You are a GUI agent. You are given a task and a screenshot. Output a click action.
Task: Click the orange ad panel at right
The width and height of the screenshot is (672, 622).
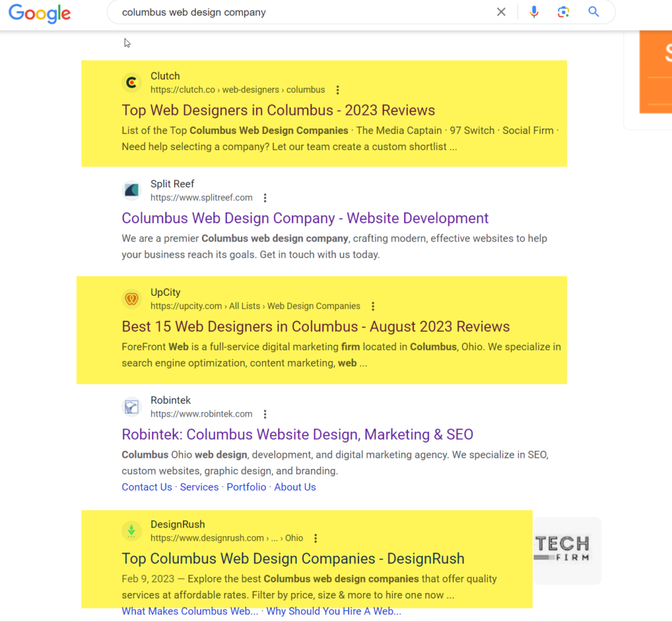[656, 72]
